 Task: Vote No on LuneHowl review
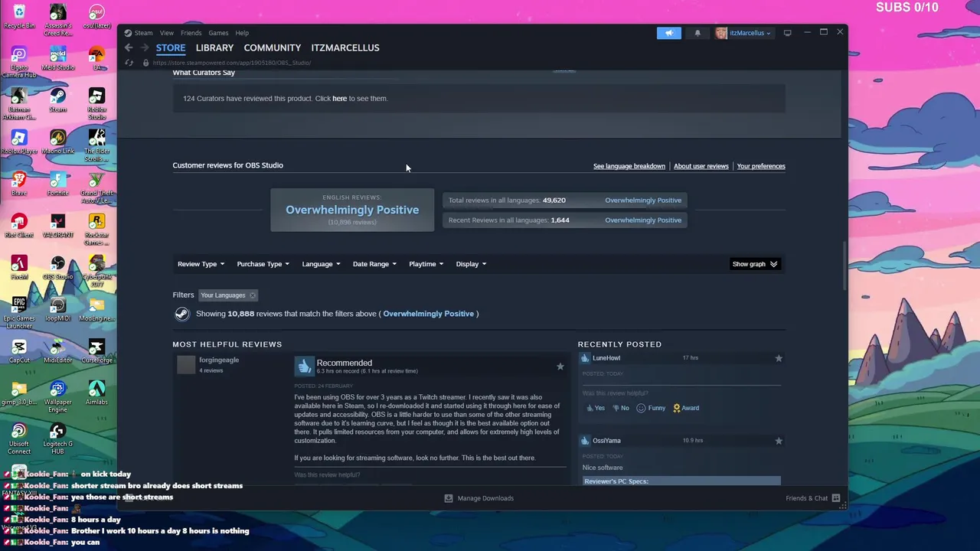(x=620, y=408)
